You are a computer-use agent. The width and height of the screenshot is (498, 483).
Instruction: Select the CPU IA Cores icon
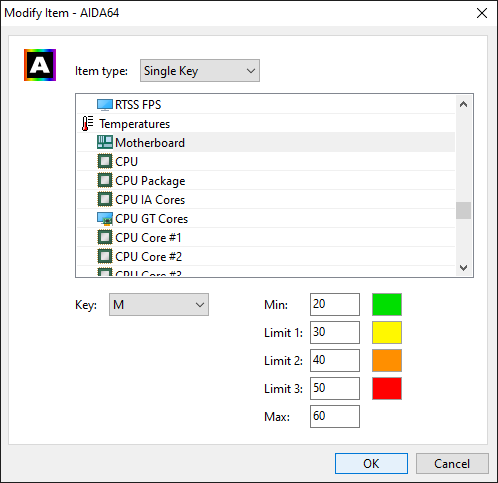(105, 200)
